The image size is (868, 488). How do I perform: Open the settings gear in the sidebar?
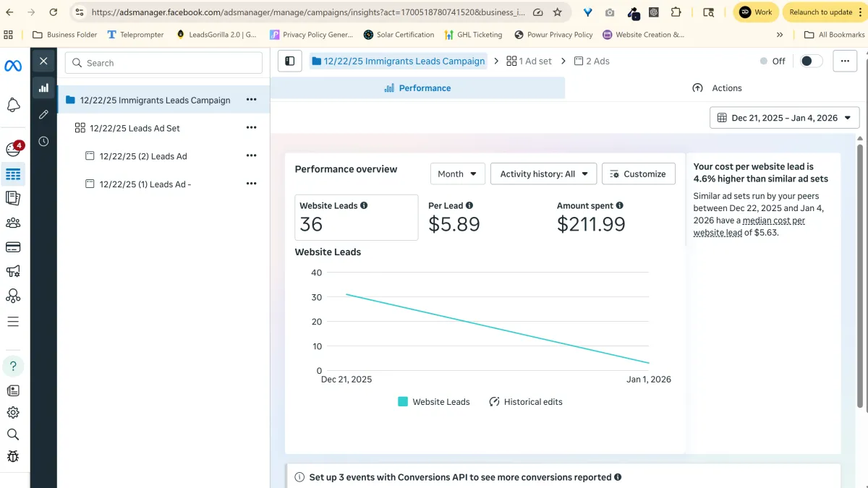13,413
